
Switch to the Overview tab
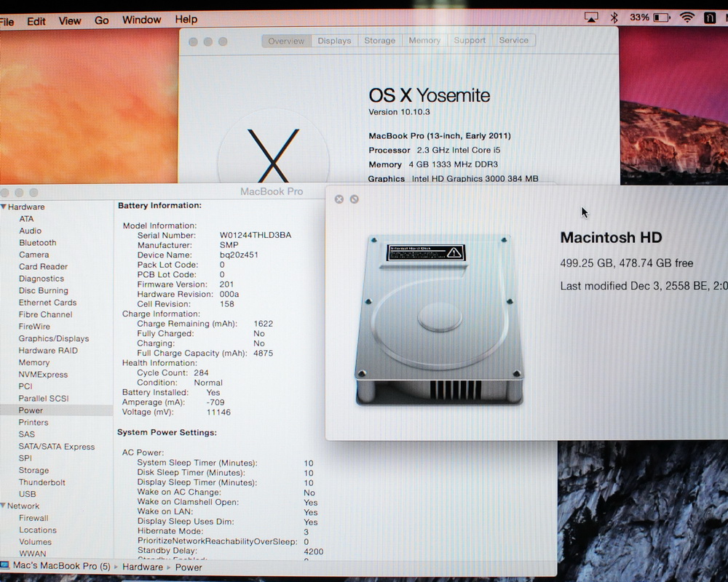[286, 41]
